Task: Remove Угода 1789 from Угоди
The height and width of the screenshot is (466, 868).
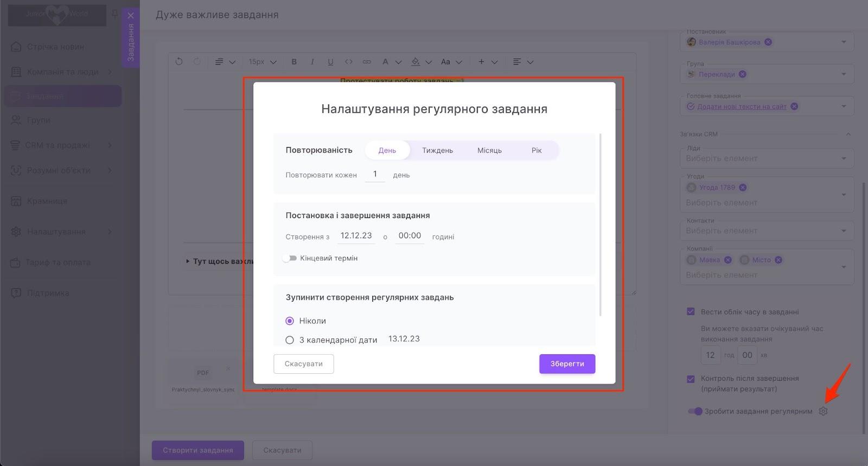Action: coord(743,188)
